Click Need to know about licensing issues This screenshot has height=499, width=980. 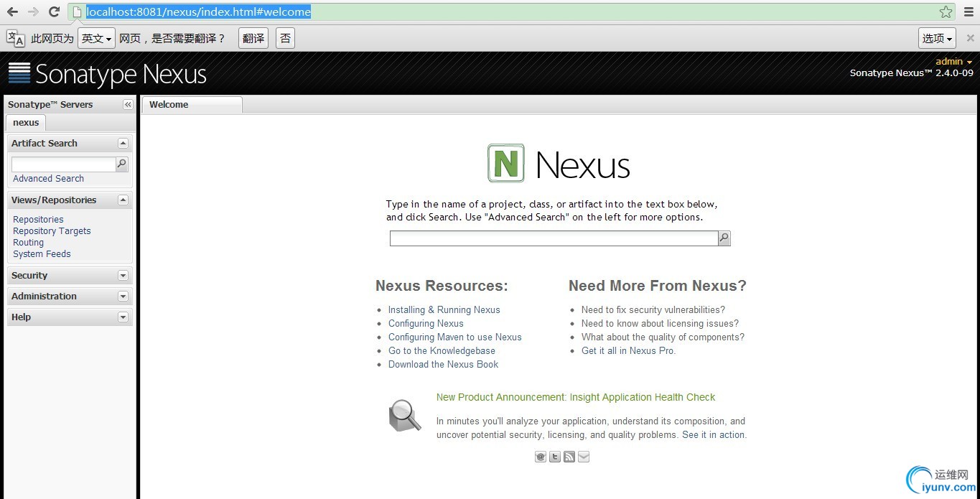pos(660,324)
